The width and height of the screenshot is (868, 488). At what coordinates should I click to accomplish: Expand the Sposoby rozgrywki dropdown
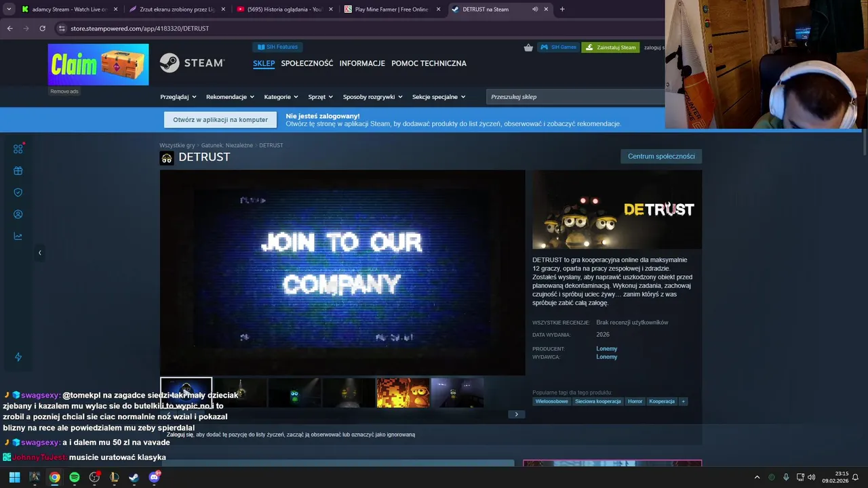(x=372, y=97)
